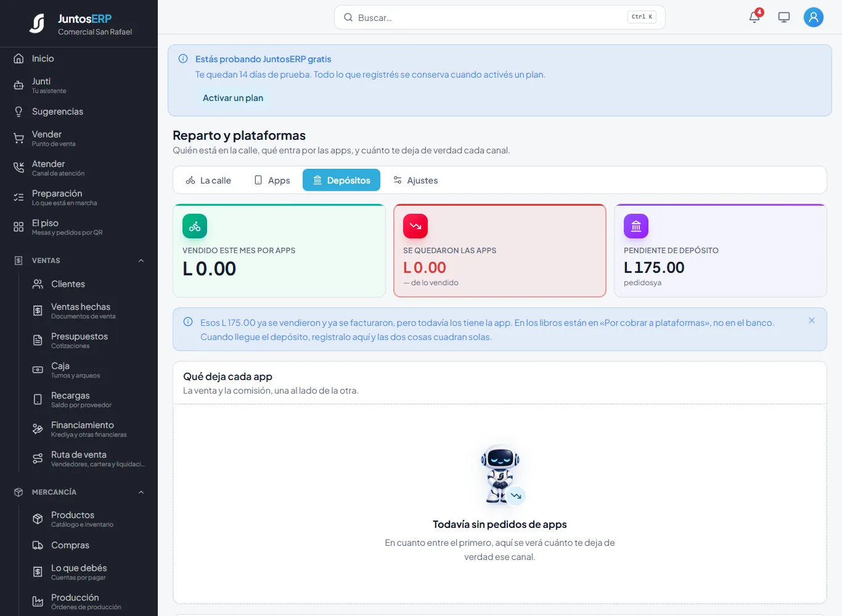Open Vender punto de venta
The image size is (842, 616).
point(79,139)
